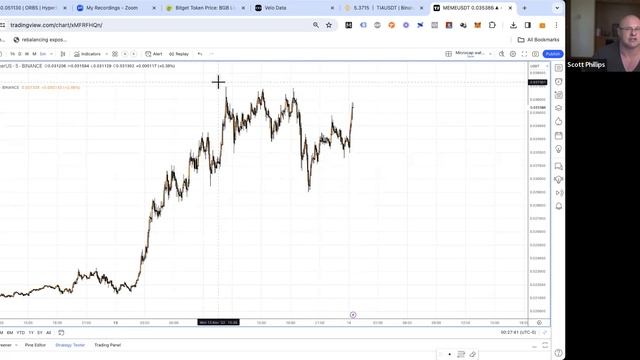Maximize the bottom panel
640x360 pixels.
click(x=545, y=345)
